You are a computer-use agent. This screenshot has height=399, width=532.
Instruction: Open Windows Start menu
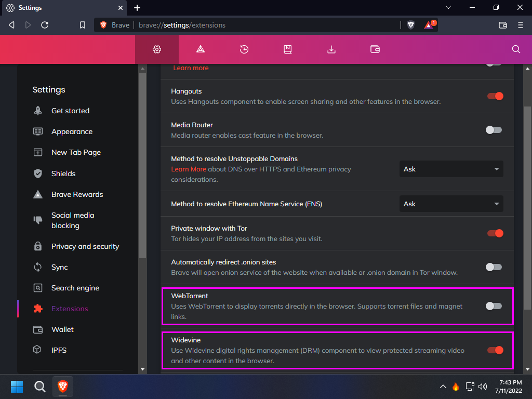[x=17, y=387]
